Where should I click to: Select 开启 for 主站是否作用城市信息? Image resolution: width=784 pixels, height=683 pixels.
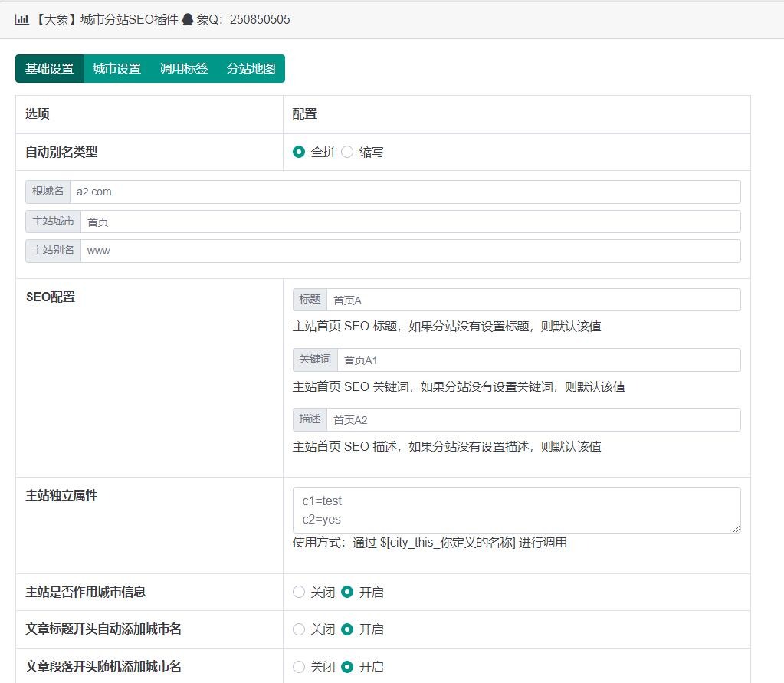347,592
